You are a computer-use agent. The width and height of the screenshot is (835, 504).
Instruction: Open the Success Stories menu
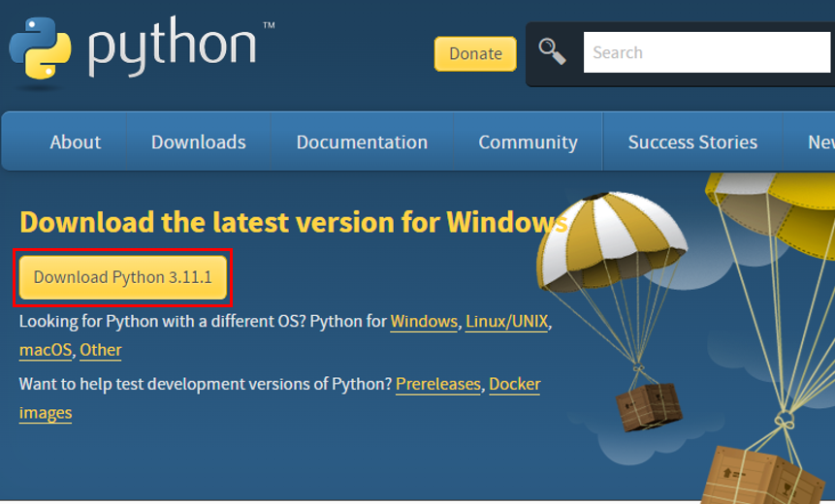(x=692, y=142)
